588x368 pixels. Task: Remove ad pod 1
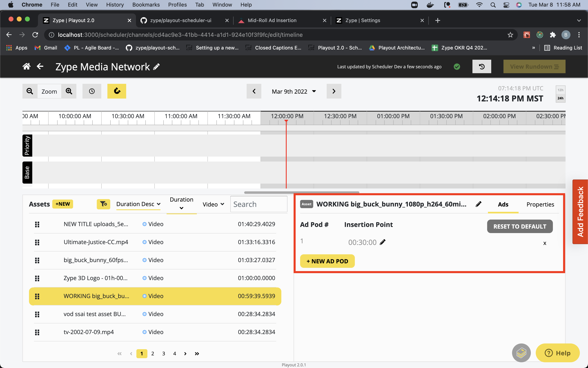545,243
